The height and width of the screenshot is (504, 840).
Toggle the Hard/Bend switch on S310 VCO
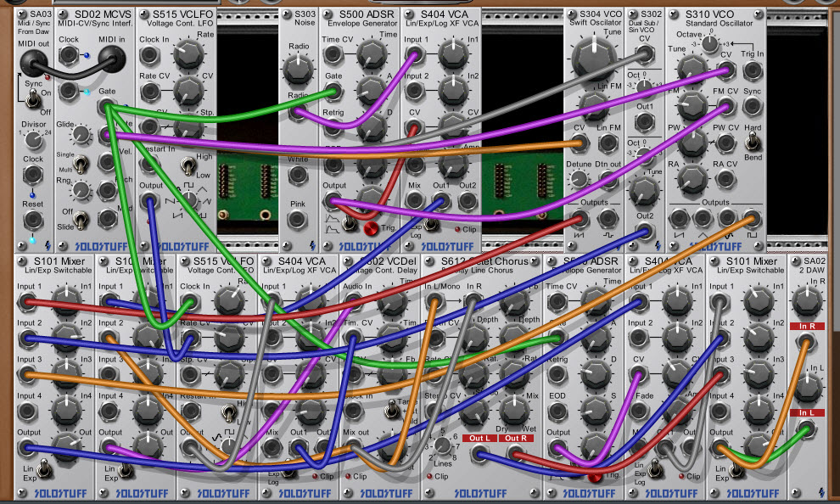pyautogui.click(x=753, y=142)
